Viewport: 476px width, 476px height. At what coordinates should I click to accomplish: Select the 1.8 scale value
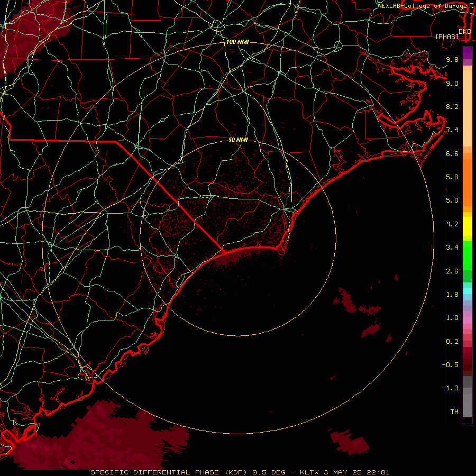[452, 295]
